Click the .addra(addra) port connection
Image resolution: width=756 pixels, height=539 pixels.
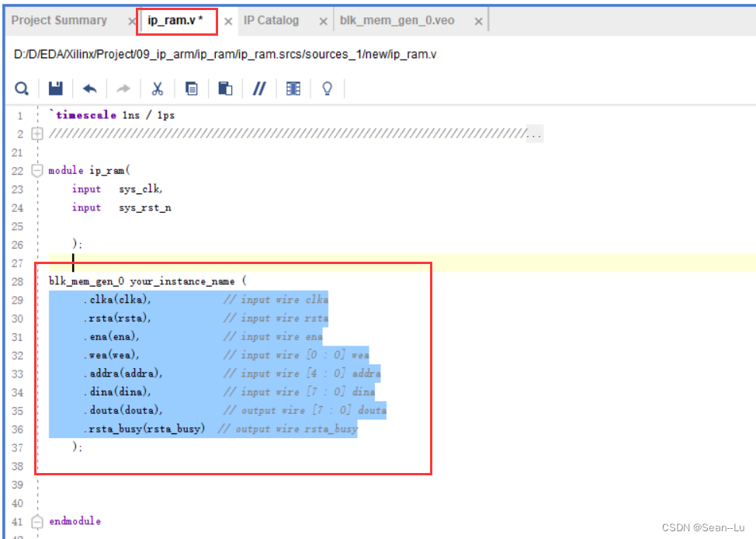point(123,373)
